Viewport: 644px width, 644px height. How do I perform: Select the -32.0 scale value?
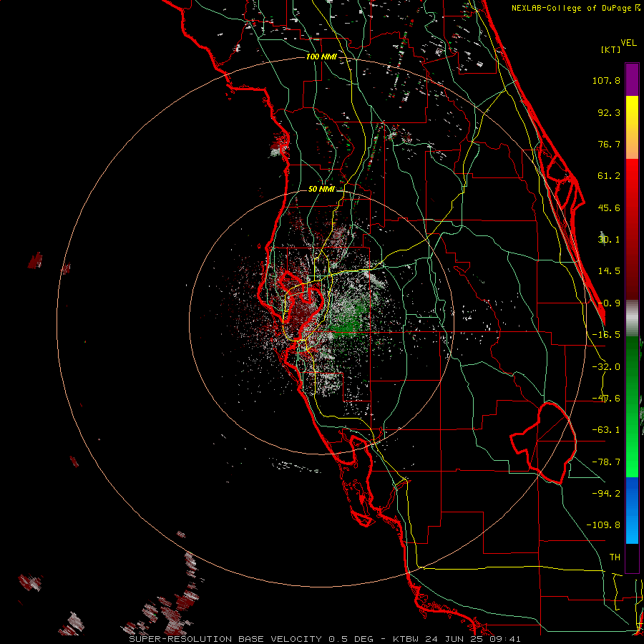pyautogui.click(x=606, y=367)
